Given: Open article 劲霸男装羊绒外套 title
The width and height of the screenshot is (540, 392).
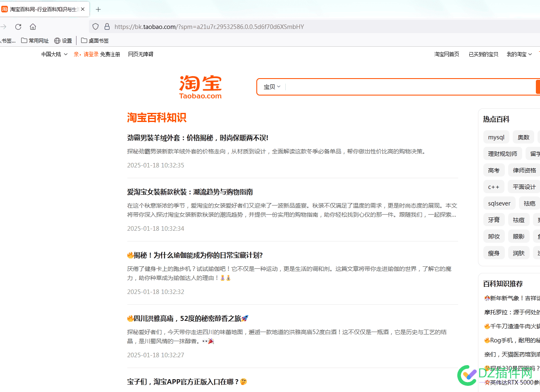Looking at the screenshot, I should pyautogui.click(x=198, y=138).
